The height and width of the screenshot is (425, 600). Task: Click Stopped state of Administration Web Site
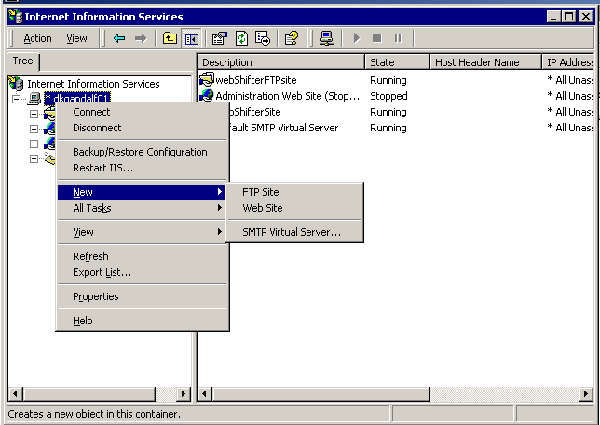[x=388, y=96]
